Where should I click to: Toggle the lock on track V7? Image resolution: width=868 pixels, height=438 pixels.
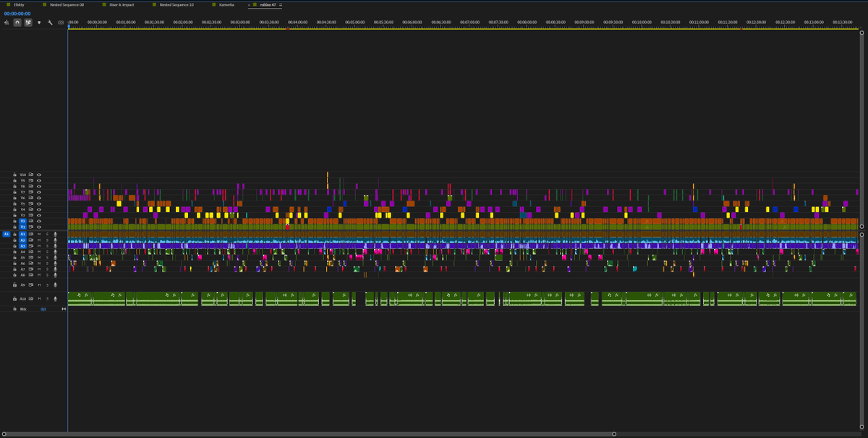14,192
